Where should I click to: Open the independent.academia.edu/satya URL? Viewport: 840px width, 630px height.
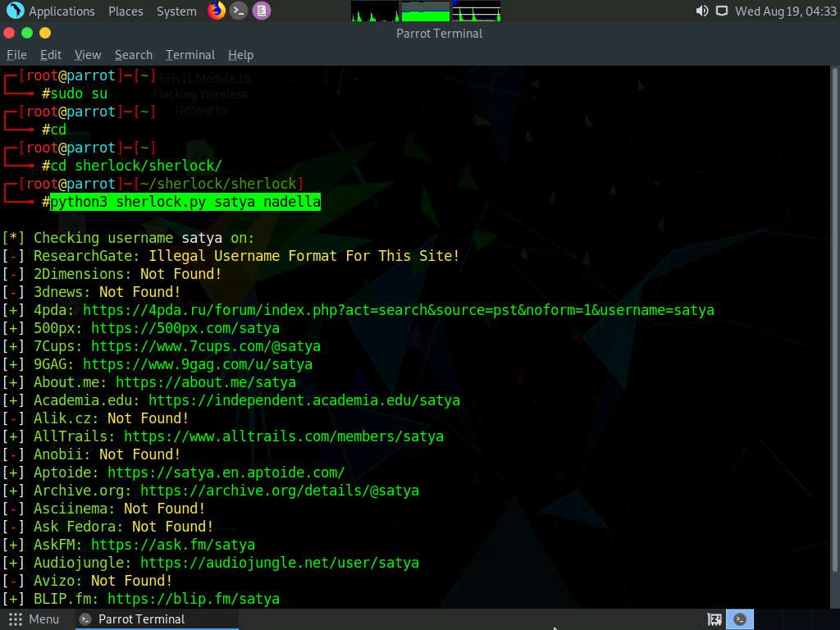coord(304,400)
